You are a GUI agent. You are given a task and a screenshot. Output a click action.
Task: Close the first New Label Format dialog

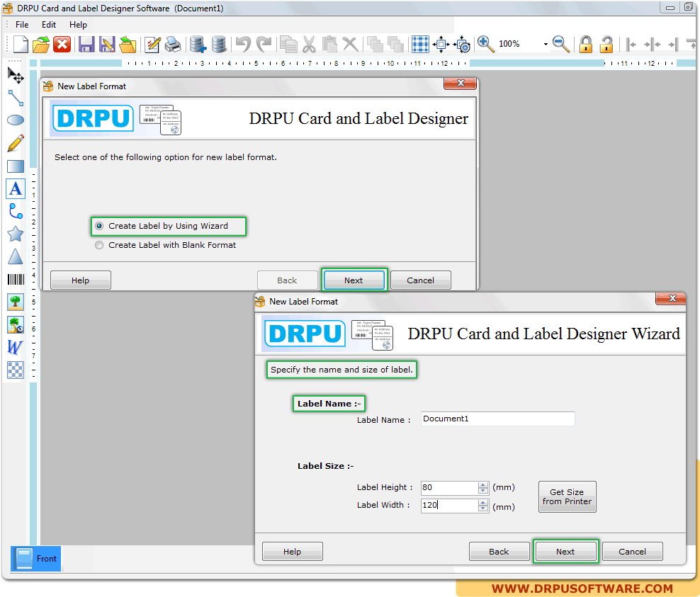(x=461, y=84)
